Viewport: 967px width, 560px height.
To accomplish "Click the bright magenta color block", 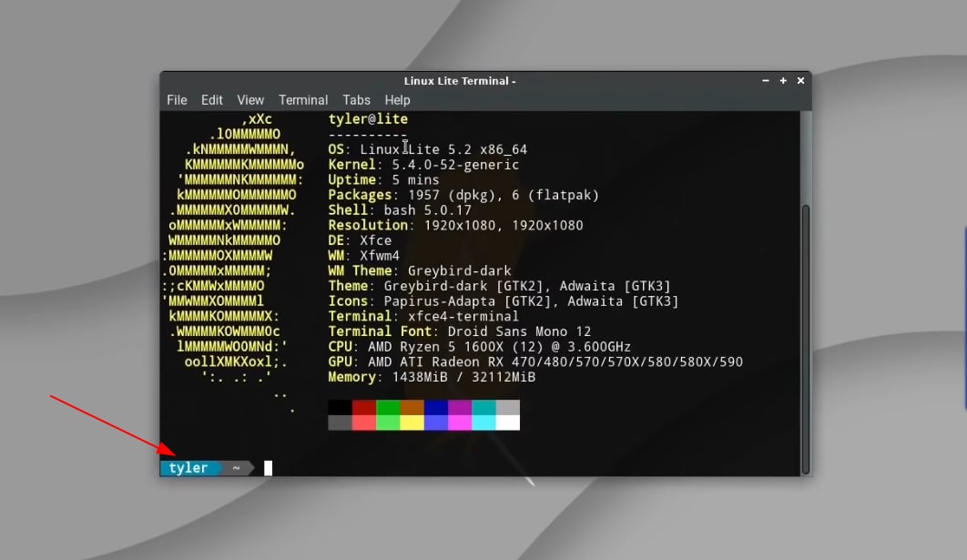I will click(x=460, y=423).
